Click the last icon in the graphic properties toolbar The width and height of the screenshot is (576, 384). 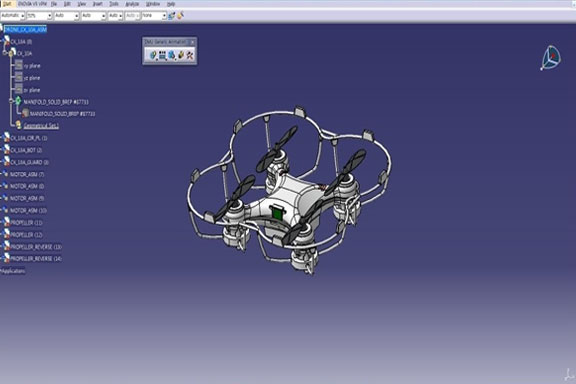[x=180, y=16]
